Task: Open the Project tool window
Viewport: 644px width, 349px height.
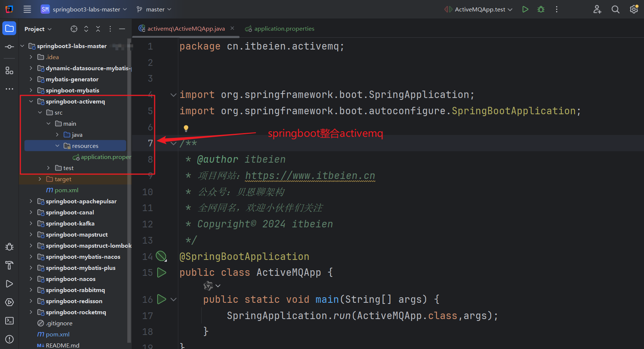Action: click(9, 28)
